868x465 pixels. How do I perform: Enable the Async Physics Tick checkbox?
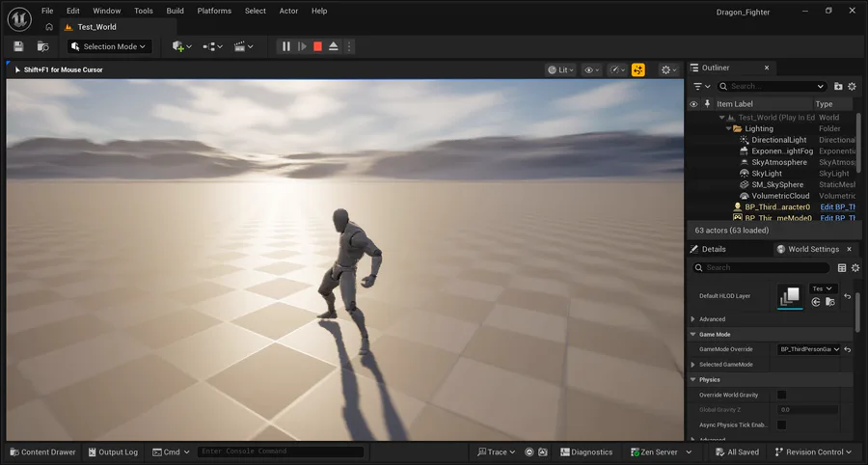pyautogui.click(x=781, y=425)
